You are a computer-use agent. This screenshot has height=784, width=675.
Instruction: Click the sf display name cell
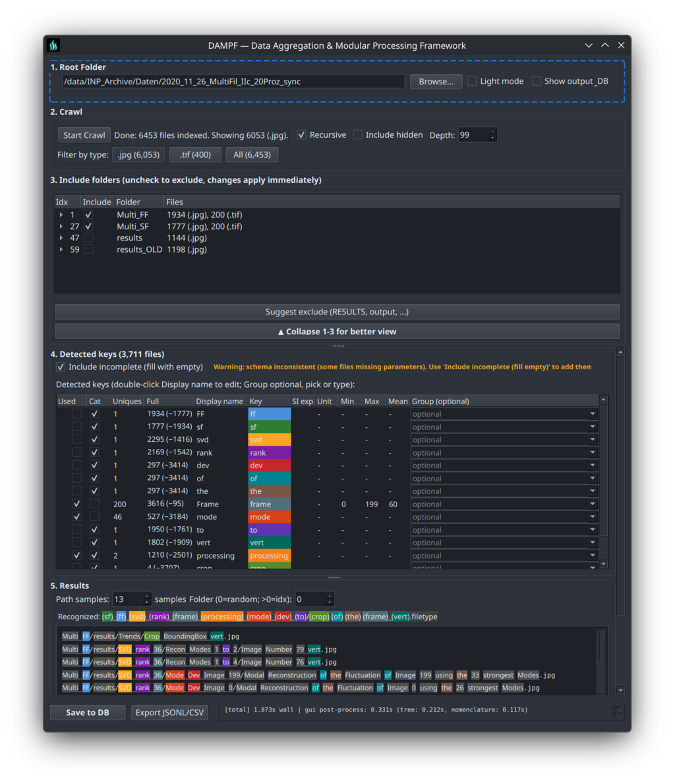(x=220, y=427)
